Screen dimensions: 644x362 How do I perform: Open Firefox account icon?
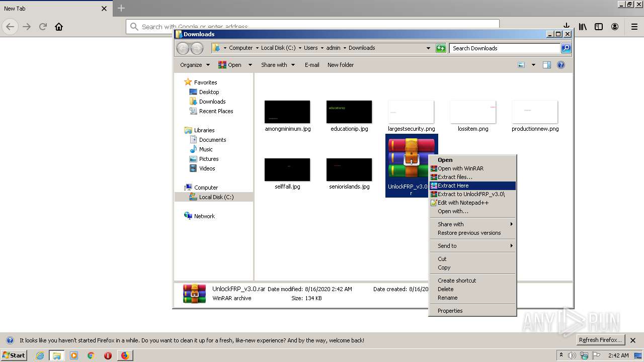pyautogui.click(x=615, y=27)
